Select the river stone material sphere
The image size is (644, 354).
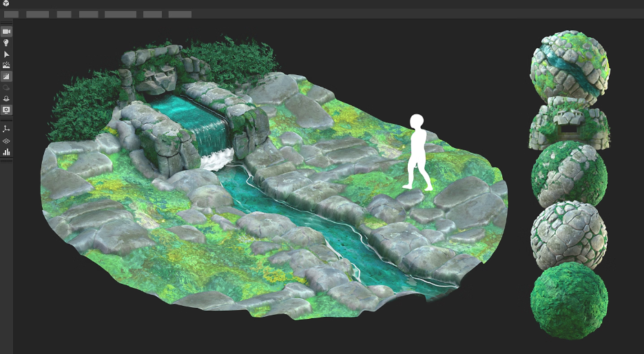click(570, 68)
